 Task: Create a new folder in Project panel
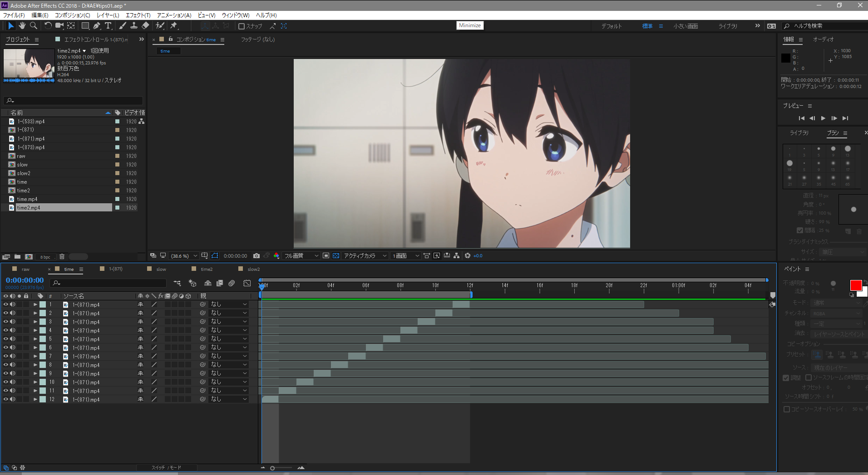[17, 257]
